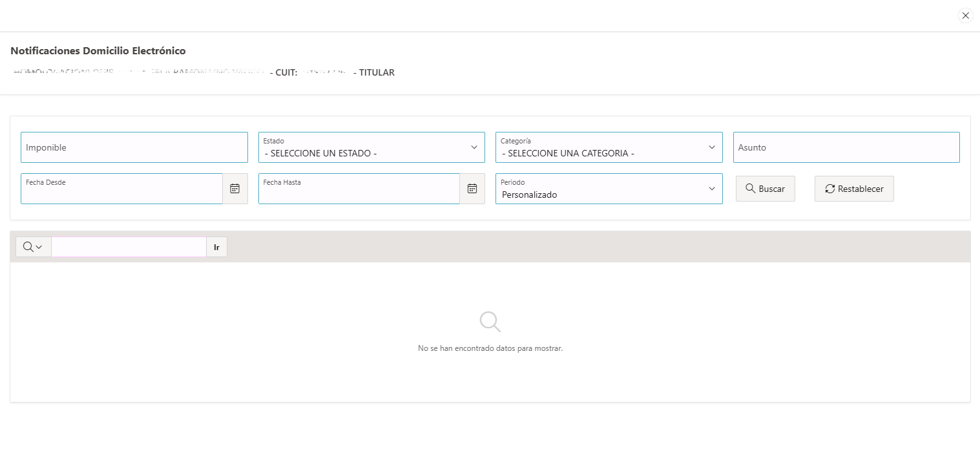Click the report search box beside Ir
The width and height of the screenshot is (980, 473).
[129, 247]
